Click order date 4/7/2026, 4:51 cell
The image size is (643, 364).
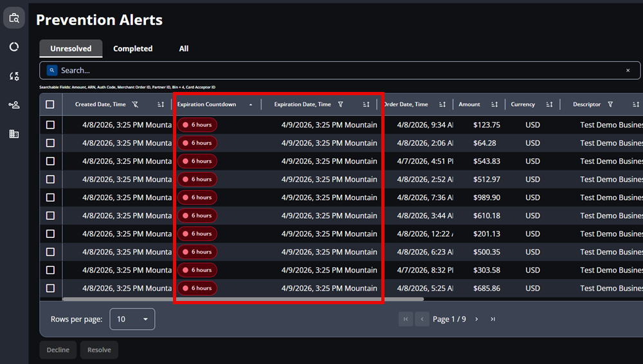(x=425, y=161)
